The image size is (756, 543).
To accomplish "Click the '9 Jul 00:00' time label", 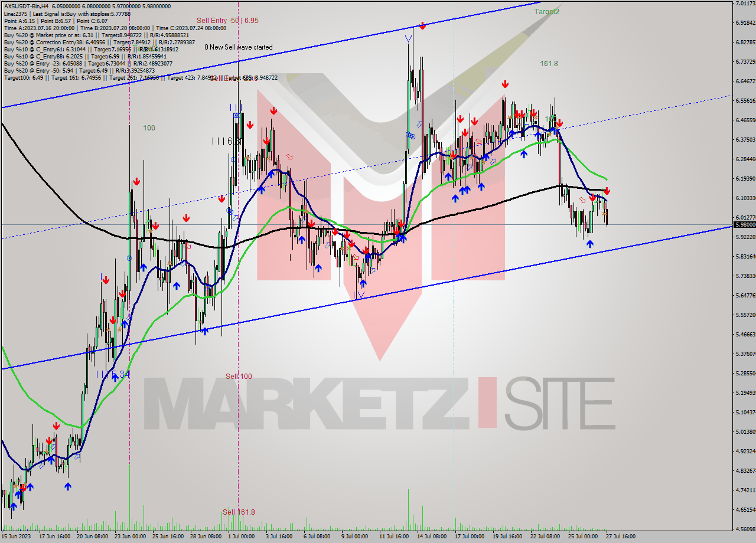I will pyautogui.click(x=354, y=537).
